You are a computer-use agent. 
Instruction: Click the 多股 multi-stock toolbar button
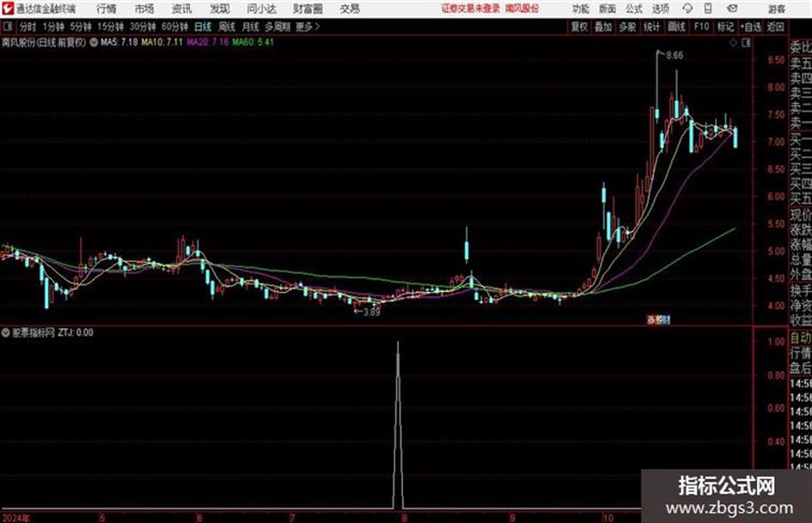627,27
